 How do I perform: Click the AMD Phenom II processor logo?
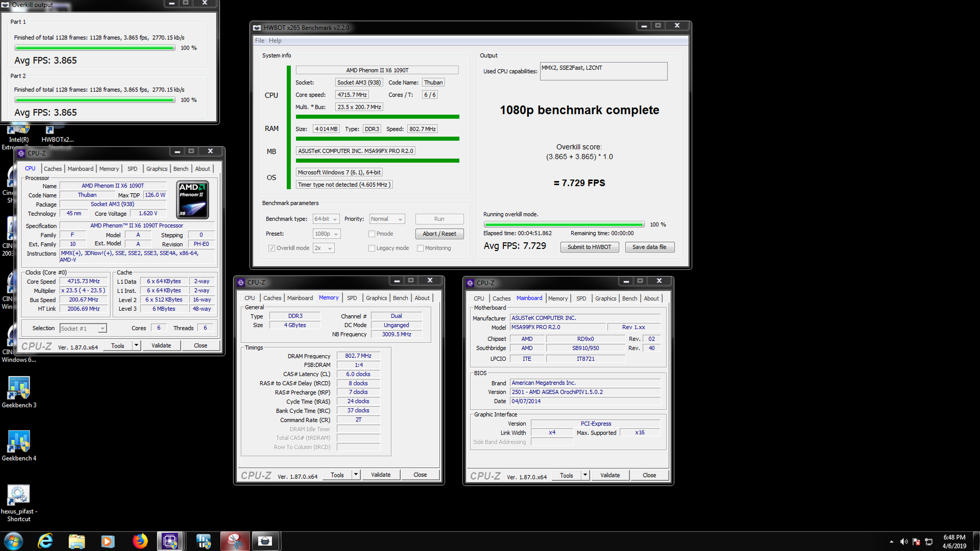tap(192, 199)
